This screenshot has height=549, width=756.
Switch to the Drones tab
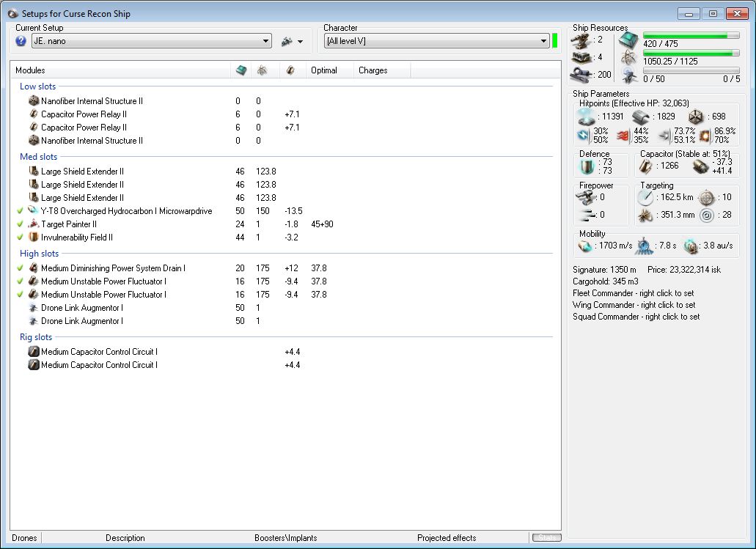coord(25,538)
